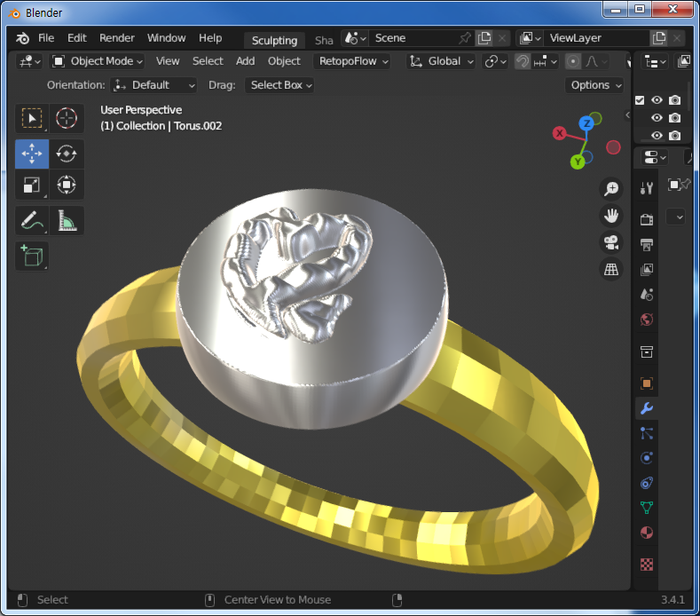Open the Drag Select Box dropdown
The width and height of the screenshot is (700, 616).
(x=279, y=85)
